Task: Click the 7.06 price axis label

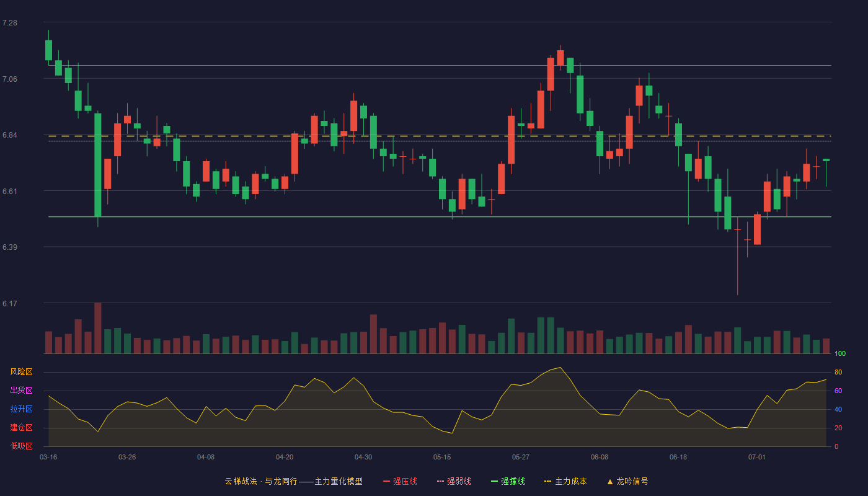Action: click(10, 79)
